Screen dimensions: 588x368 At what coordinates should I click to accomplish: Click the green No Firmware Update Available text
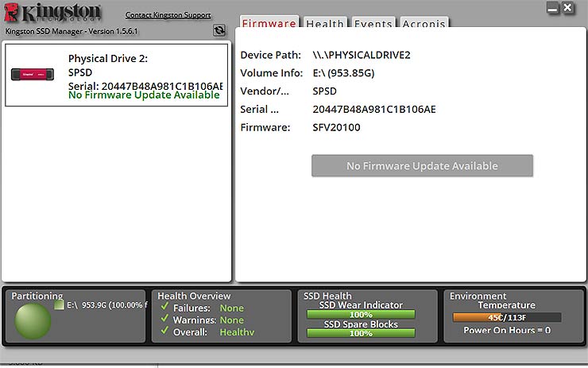tap(144, 95)
